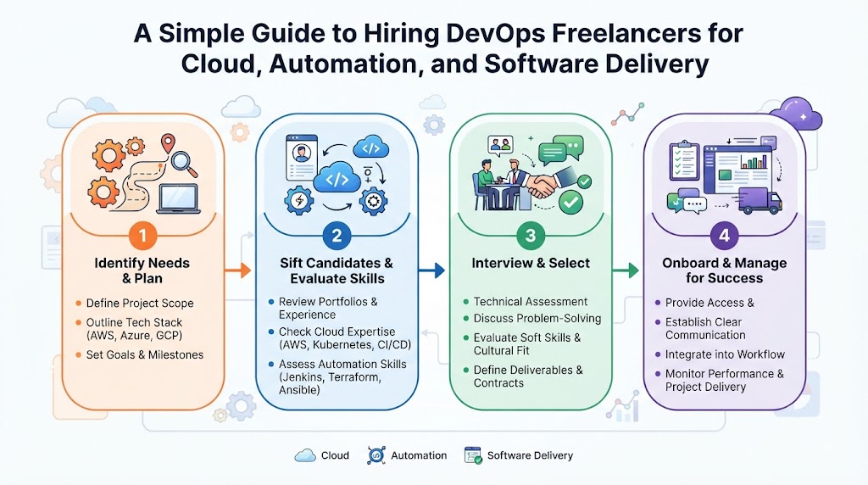Viewport: 868px width, 485px height.
Task: Click the purple chat bubbles icon in step 4
Action: (687, 201)
